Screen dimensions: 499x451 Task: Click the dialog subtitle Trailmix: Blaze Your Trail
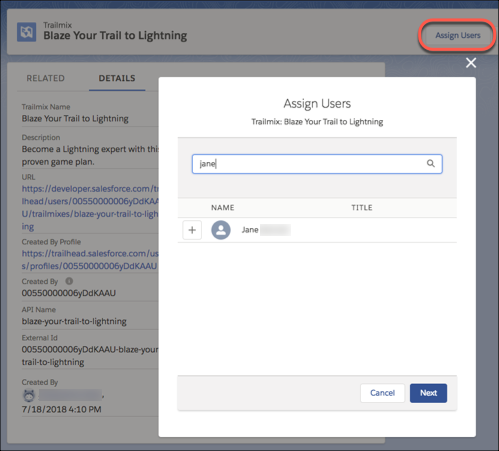(317, 122)
